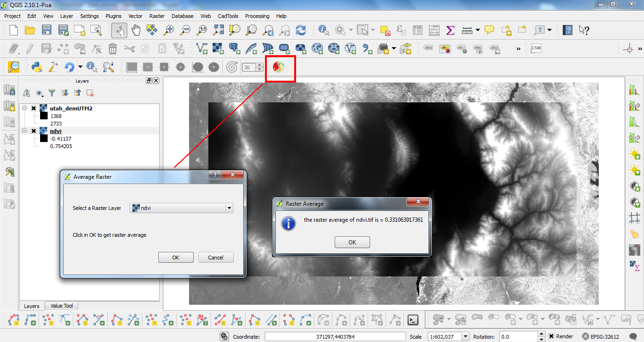Open the measure tool dropdown arrow
This screenshot has width=644, height=342.
478,30
